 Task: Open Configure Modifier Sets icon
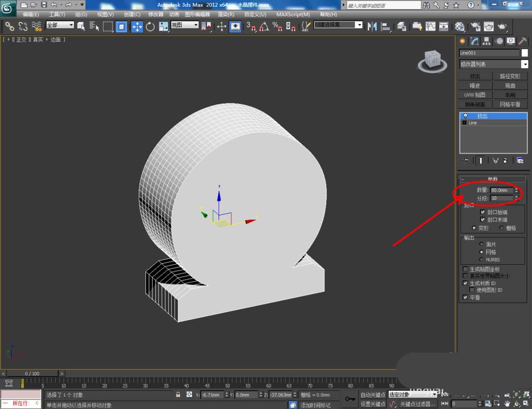[520, 160]
